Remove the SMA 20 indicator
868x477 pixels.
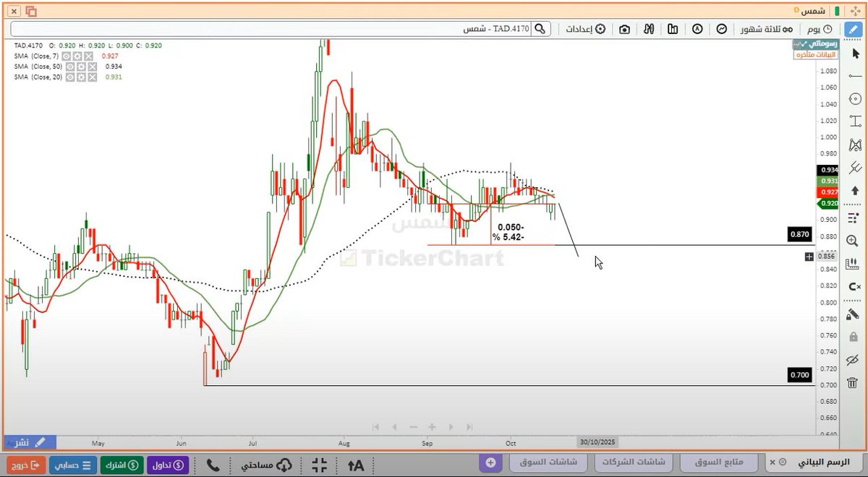92,77
